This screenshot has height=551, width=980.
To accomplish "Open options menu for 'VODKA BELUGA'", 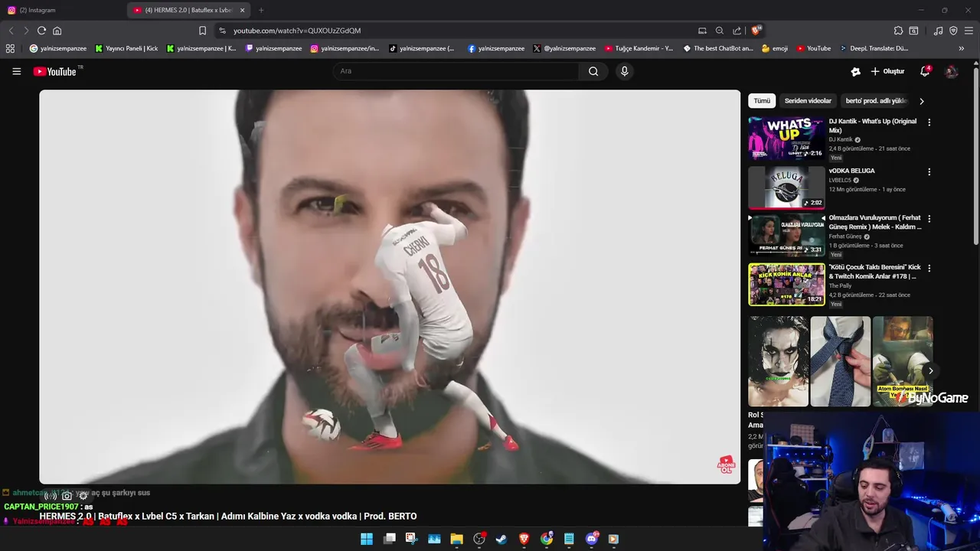I will pos(929,172).
